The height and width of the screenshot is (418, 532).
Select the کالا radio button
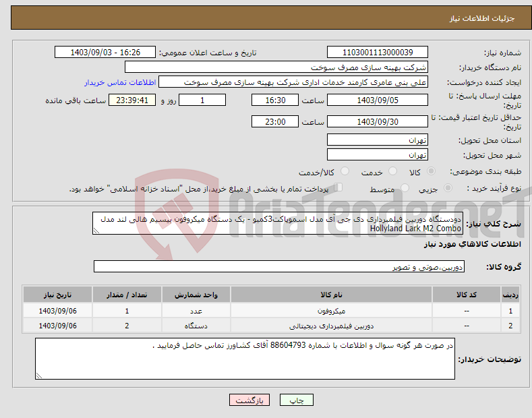431,171
